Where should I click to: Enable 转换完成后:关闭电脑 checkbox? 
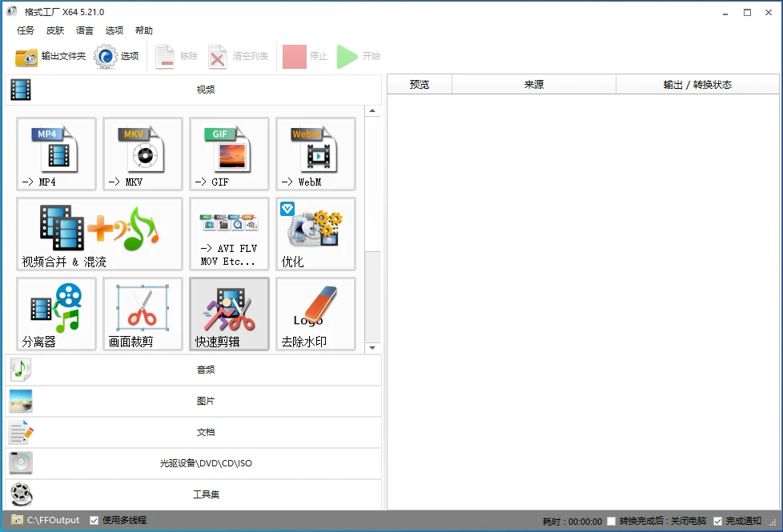(x=612, y=522)
